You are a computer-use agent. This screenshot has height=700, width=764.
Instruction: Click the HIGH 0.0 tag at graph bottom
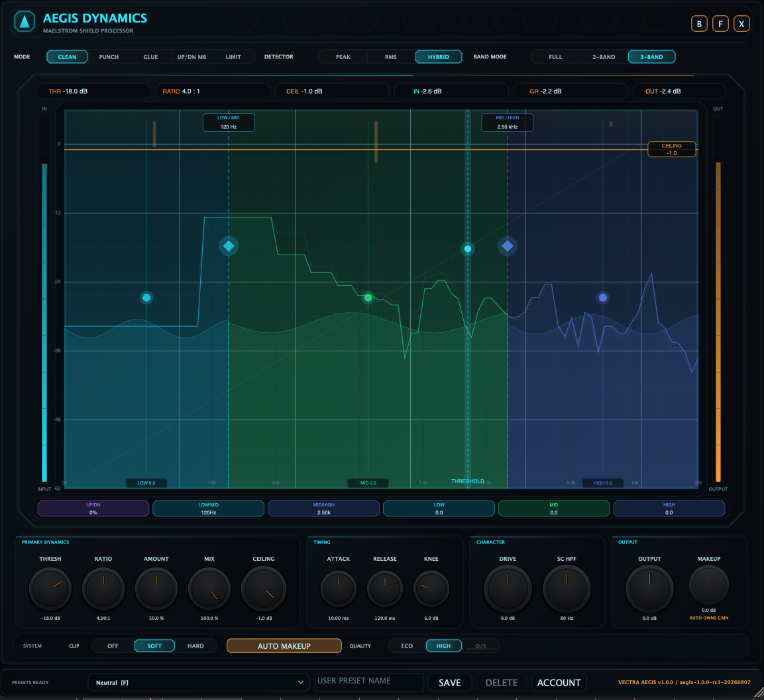tap(603, 483)
